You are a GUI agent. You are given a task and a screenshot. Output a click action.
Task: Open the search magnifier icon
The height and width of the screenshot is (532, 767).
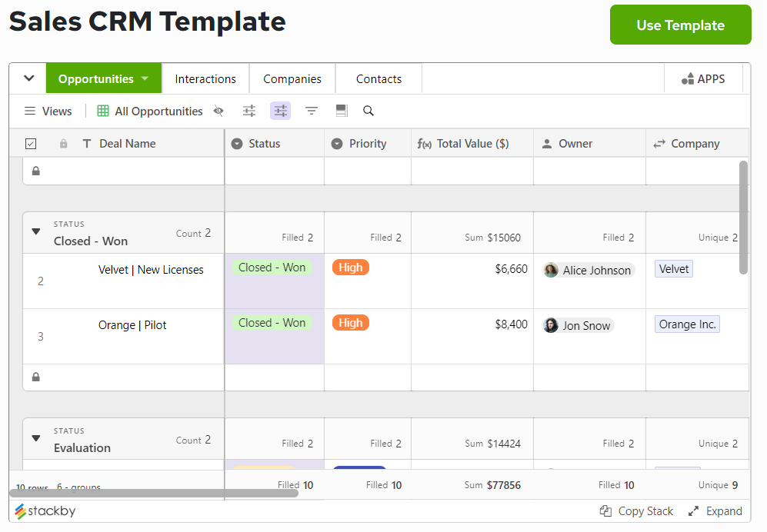(368, 111)
